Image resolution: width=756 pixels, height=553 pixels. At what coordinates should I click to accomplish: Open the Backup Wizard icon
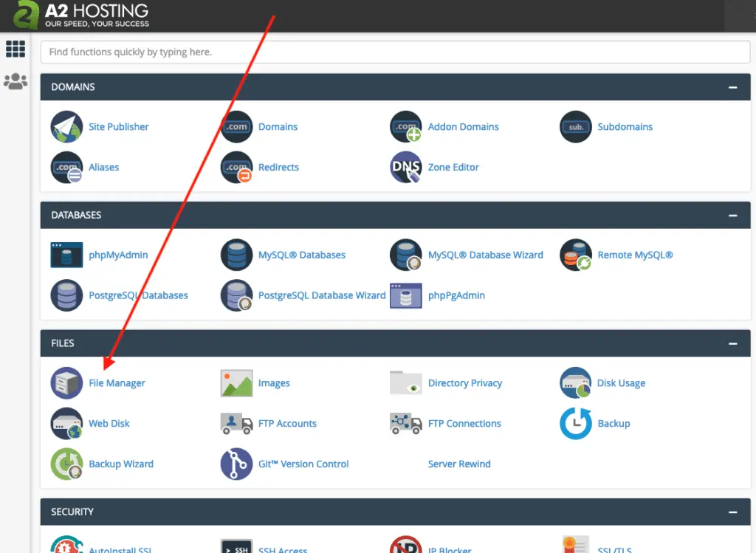[x=66, y=464]
